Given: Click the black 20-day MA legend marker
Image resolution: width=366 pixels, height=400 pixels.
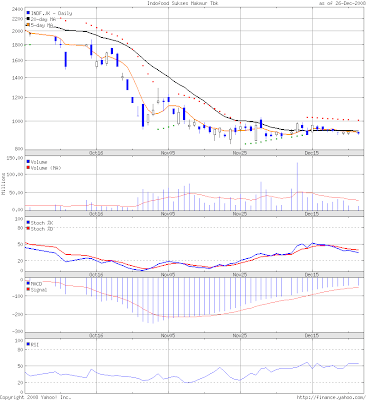Looking at the screenshot, I should click(x=28, y=19).
